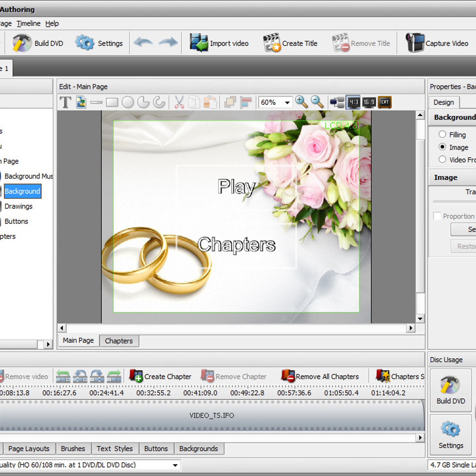Toggle the Proportion checkbox
The image size is (476, 476).
coord(437,216)
